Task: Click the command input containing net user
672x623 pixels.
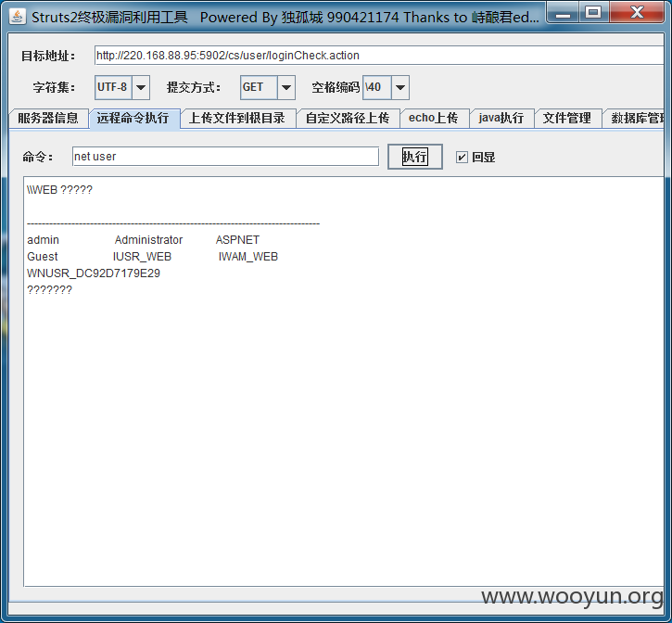Action: click(225, 157)
